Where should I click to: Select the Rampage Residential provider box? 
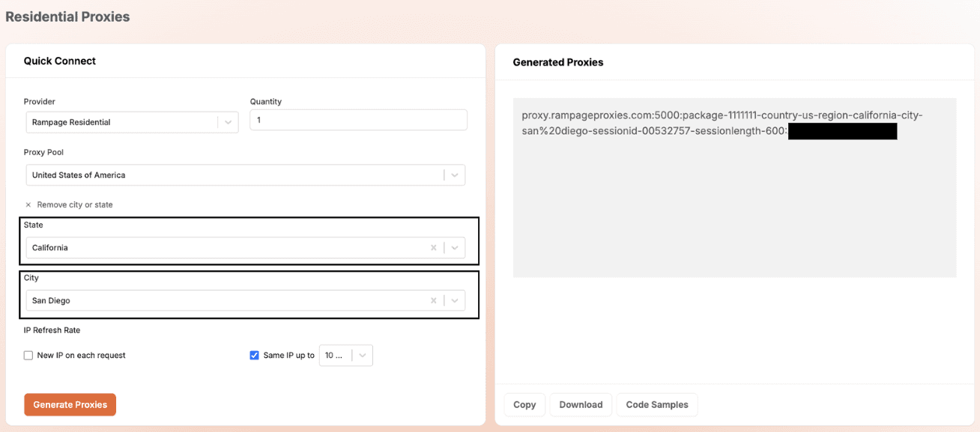(x=132, y=123)
